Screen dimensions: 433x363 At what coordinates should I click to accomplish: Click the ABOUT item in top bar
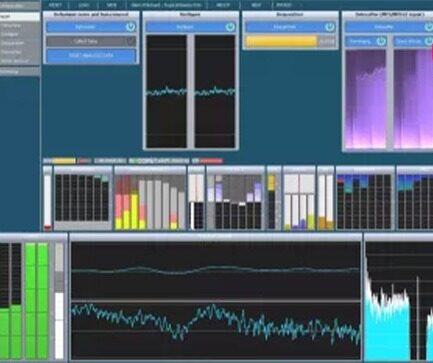223,5
